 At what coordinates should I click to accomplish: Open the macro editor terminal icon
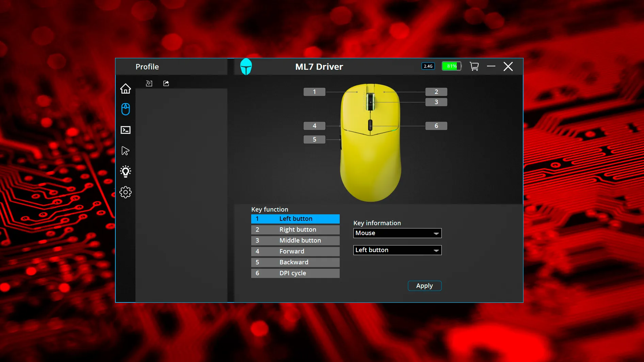(x=126, y=130)
